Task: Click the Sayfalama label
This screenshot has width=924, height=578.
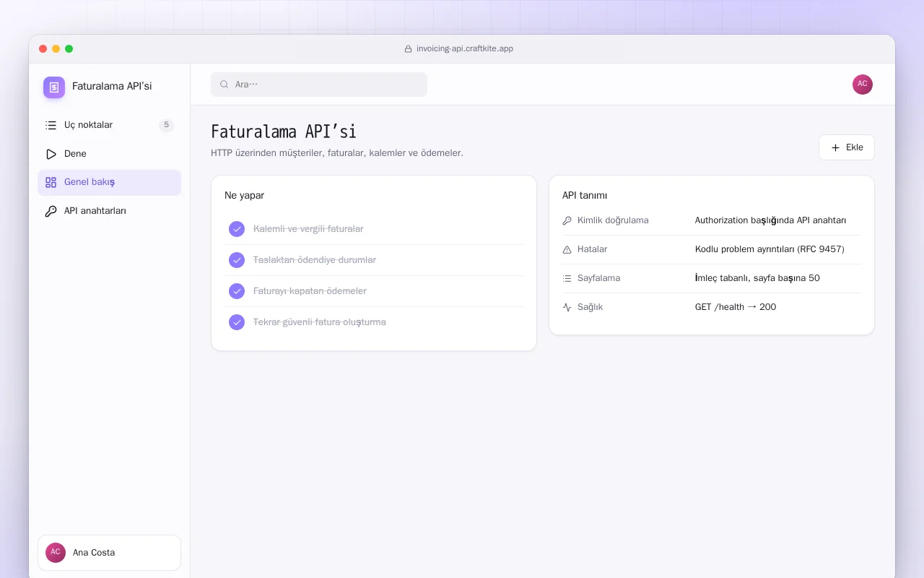Action: tap(598, 278)
